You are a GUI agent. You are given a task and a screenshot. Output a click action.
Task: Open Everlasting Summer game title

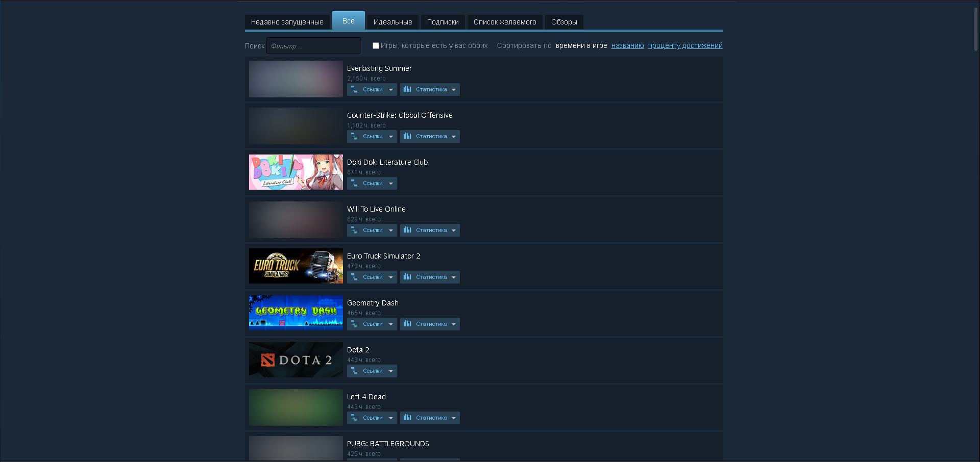(x=379, y=68)
